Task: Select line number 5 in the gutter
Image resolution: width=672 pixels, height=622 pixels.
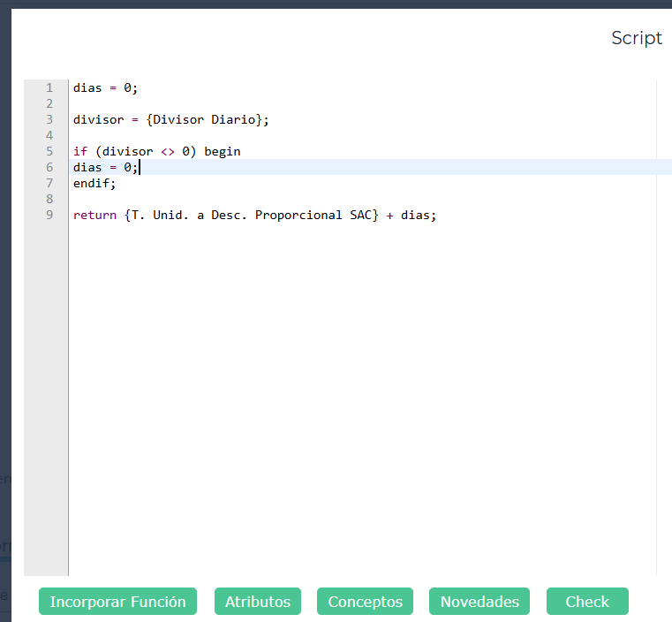Action: (49, 152)
